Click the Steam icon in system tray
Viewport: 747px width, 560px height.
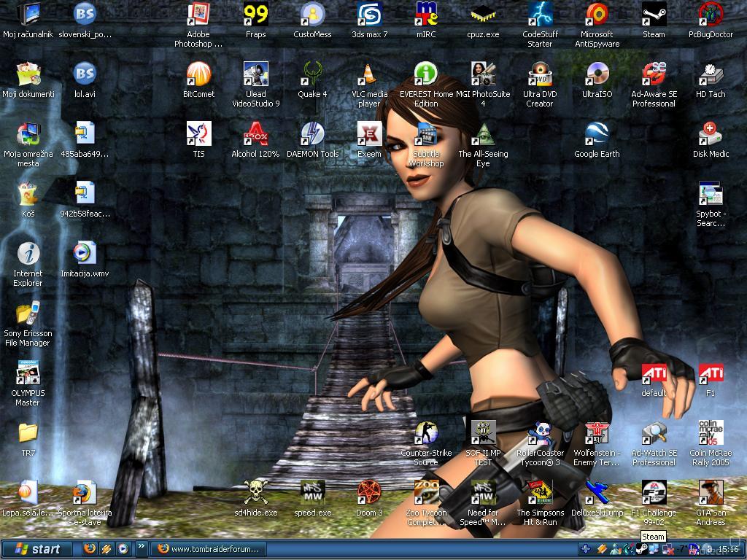[642, 549]
